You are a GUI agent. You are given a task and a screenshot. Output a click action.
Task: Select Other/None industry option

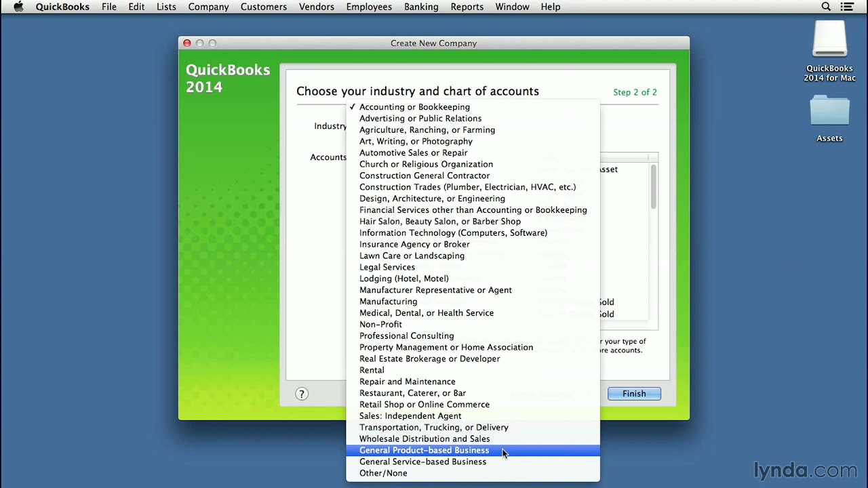click(473, 474)
